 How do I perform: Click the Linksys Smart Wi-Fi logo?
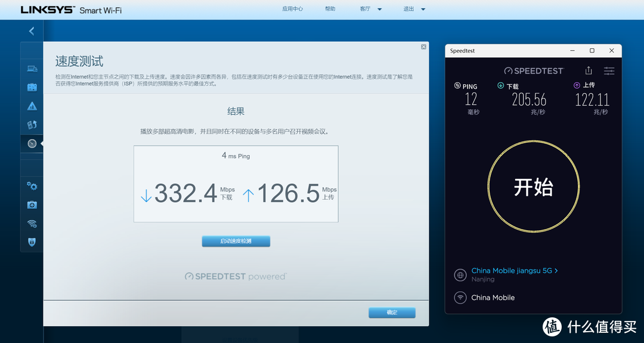click(71, 10)
